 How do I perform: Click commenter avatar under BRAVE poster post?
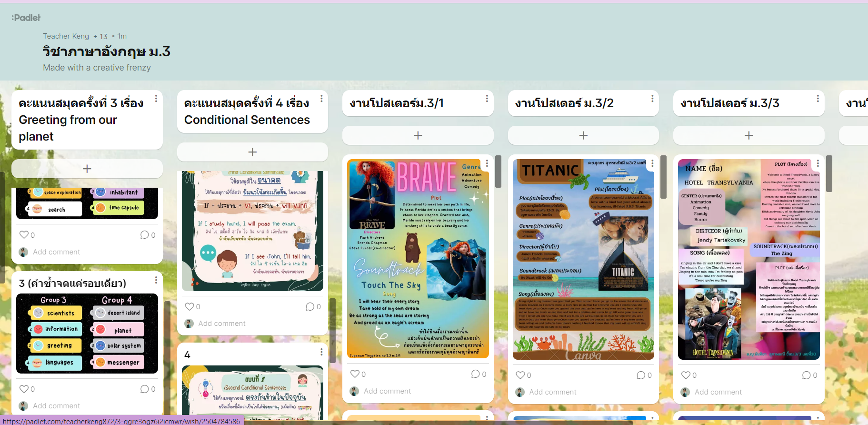coord(354,391)
